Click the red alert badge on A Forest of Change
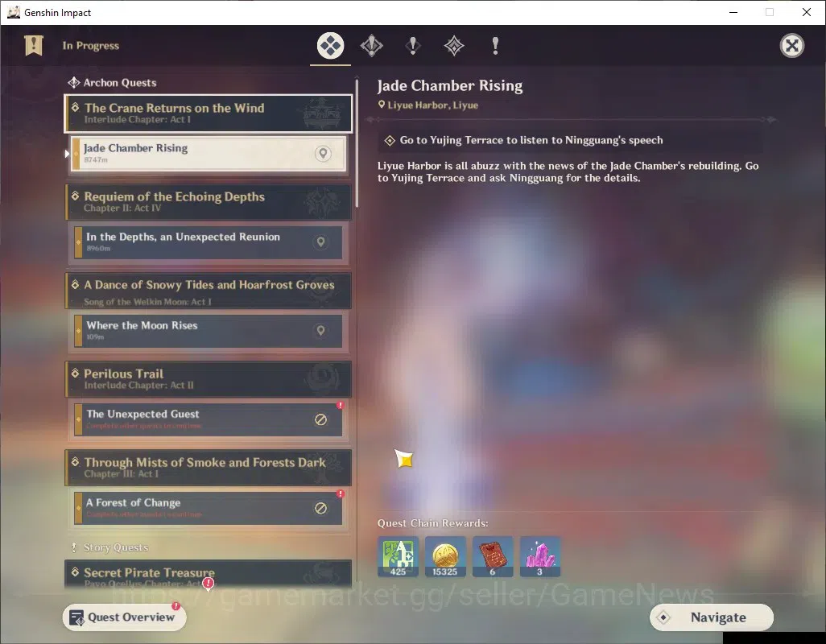 coord(341,493)
